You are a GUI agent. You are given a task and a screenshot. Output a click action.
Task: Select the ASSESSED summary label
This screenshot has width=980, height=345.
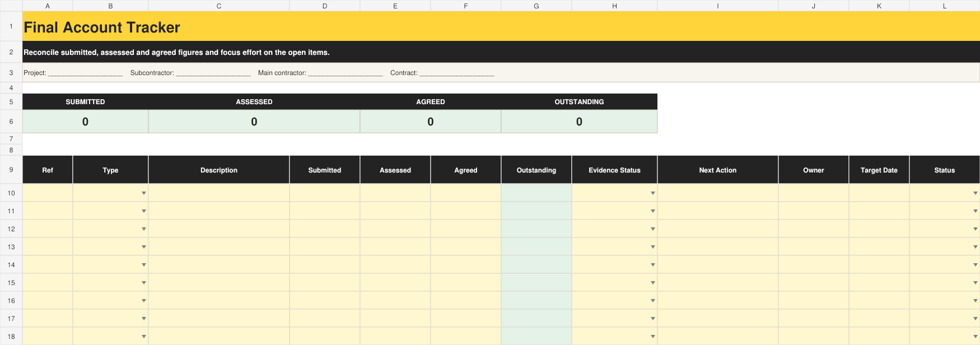pos(254,102)
